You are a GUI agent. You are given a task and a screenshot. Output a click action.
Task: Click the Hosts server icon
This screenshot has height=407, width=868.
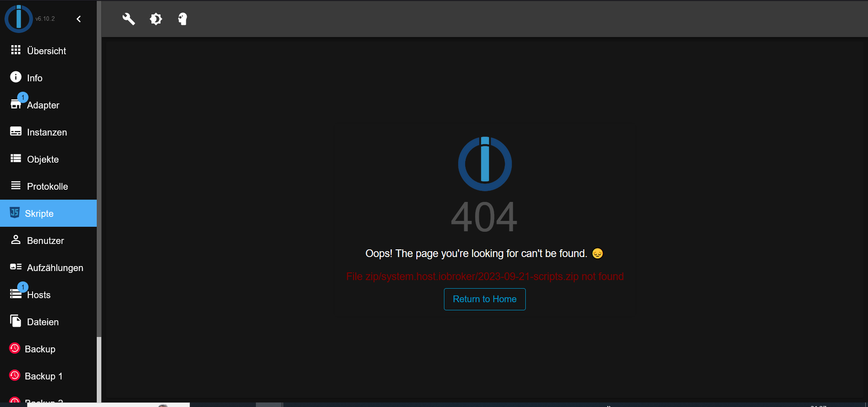tap(16, 294)
